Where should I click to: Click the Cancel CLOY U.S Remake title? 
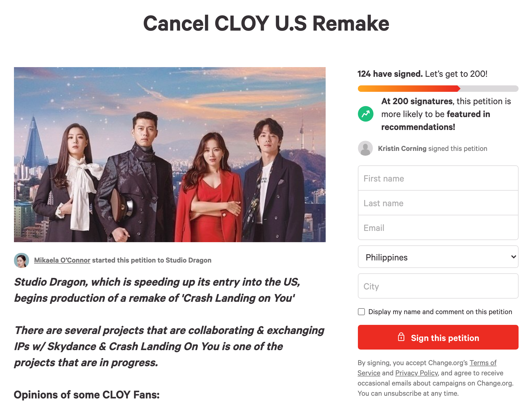point(266,23)
